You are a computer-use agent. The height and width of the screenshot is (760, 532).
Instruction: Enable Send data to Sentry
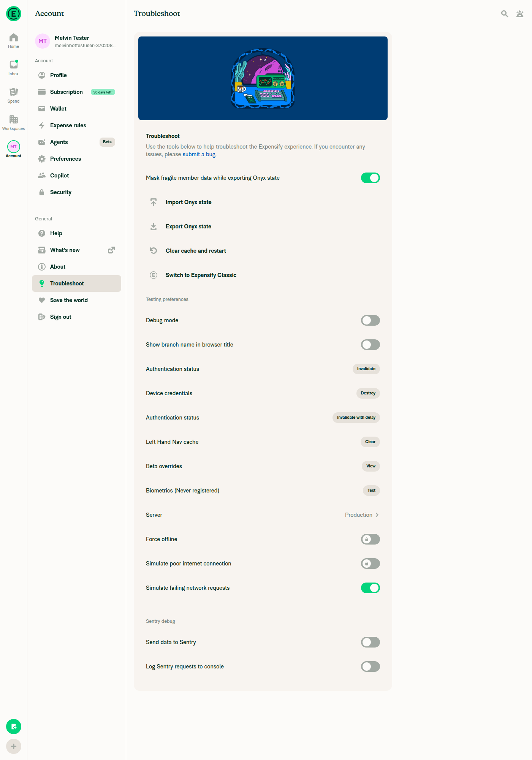[x=370, y=642]
